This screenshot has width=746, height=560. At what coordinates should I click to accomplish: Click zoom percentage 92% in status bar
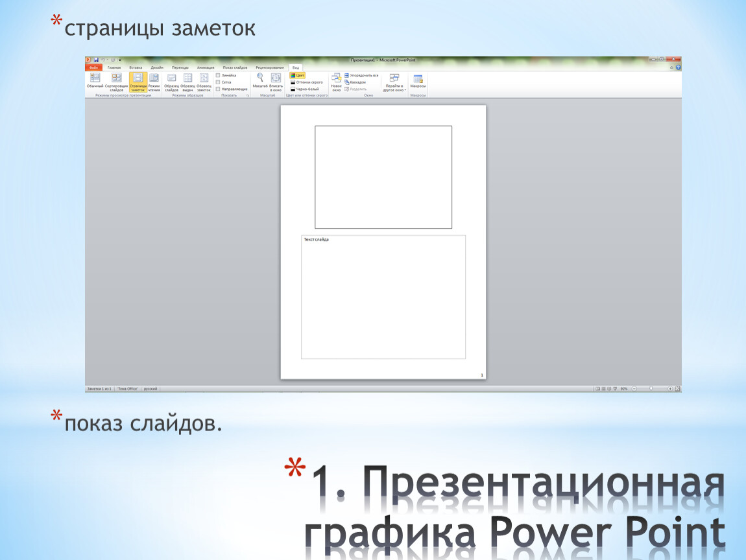point(624,389)
